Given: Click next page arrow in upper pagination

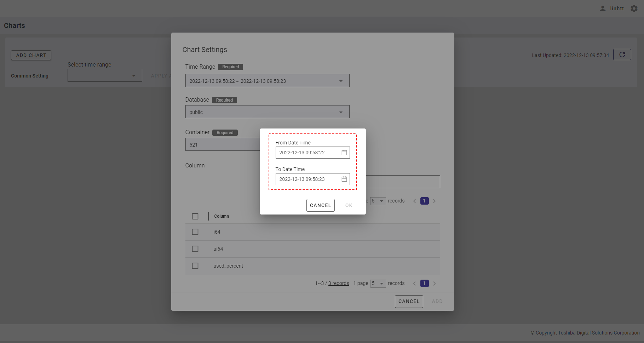Looking at the screenshot, I should tap(434, 201).
